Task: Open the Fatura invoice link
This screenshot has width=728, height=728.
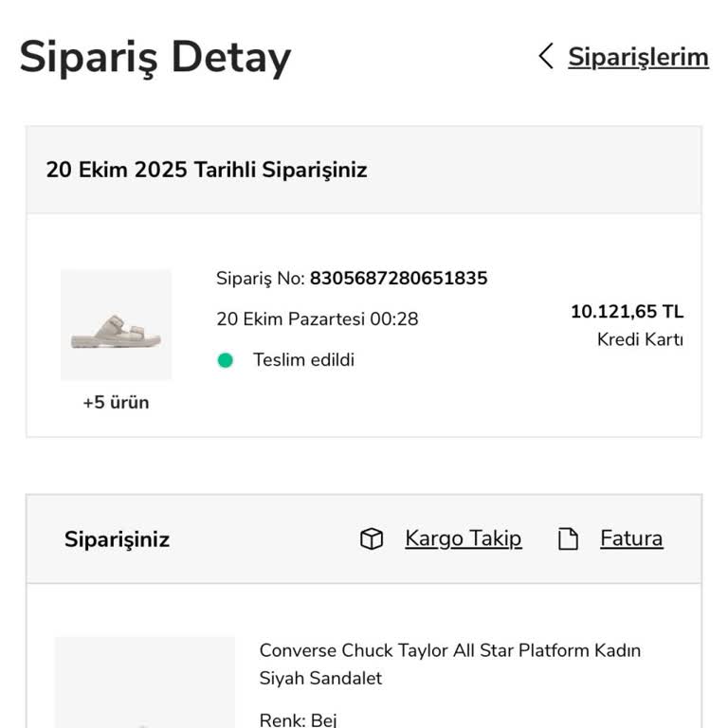Action: 631,538
